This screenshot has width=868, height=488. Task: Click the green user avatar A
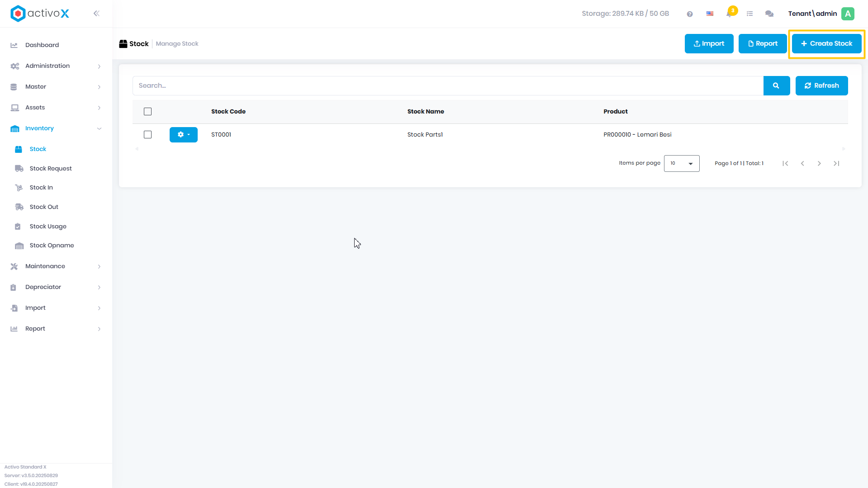(x=848, y=14)
